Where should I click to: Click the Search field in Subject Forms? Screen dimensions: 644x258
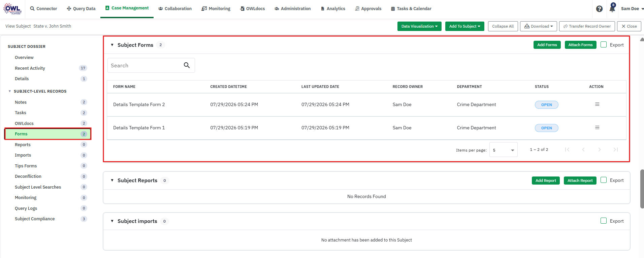(151, 65)
